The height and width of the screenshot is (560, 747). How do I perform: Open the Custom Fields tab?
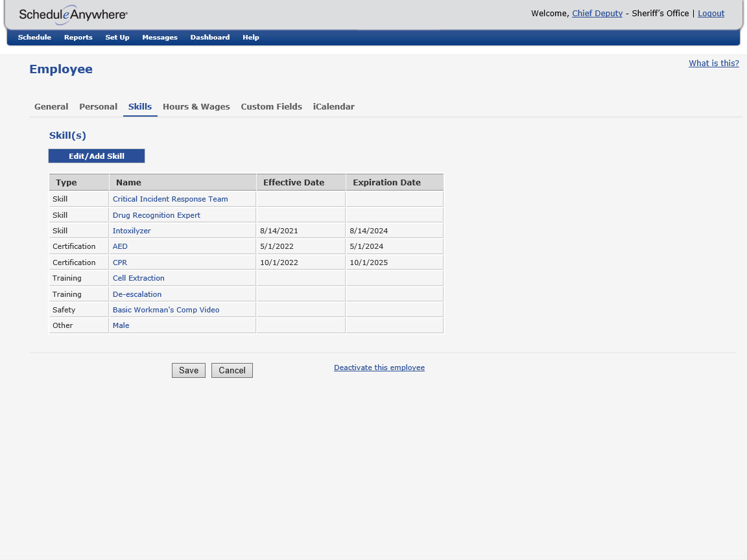271,107
